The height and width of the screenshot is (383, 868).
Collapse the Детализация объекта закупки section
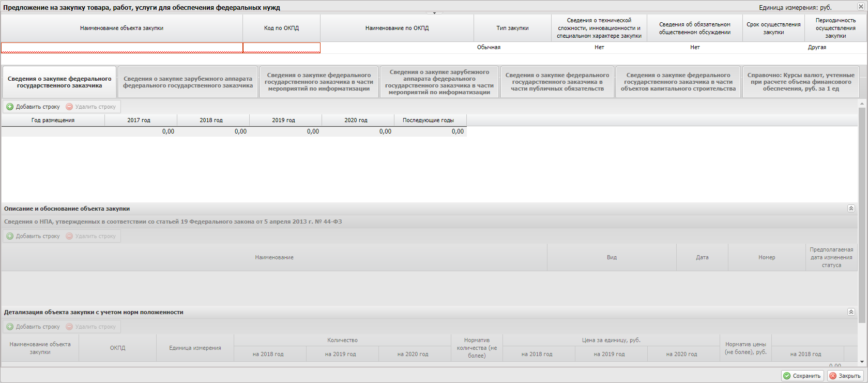(x=851, y=312)
